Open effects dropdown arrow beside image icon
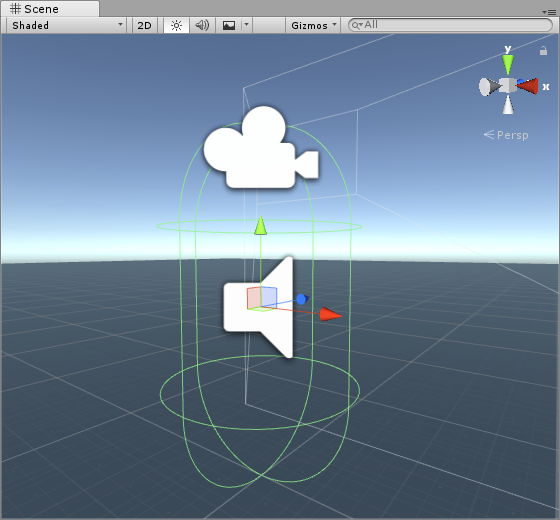Image resolution: width=560 pixels, height=520 pixels. point(246,25)
